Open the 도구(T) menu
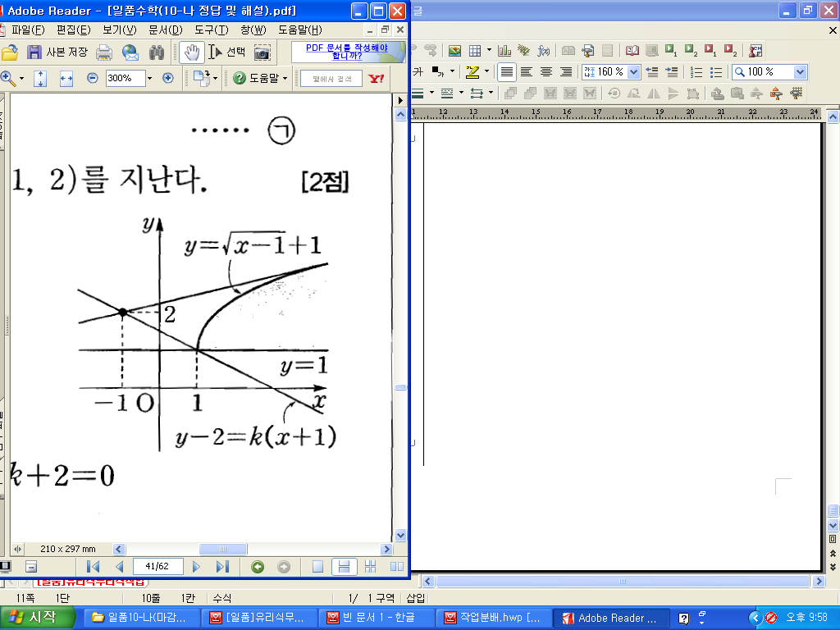The width and height of the screenshot is (840, 630). (211, 30)
